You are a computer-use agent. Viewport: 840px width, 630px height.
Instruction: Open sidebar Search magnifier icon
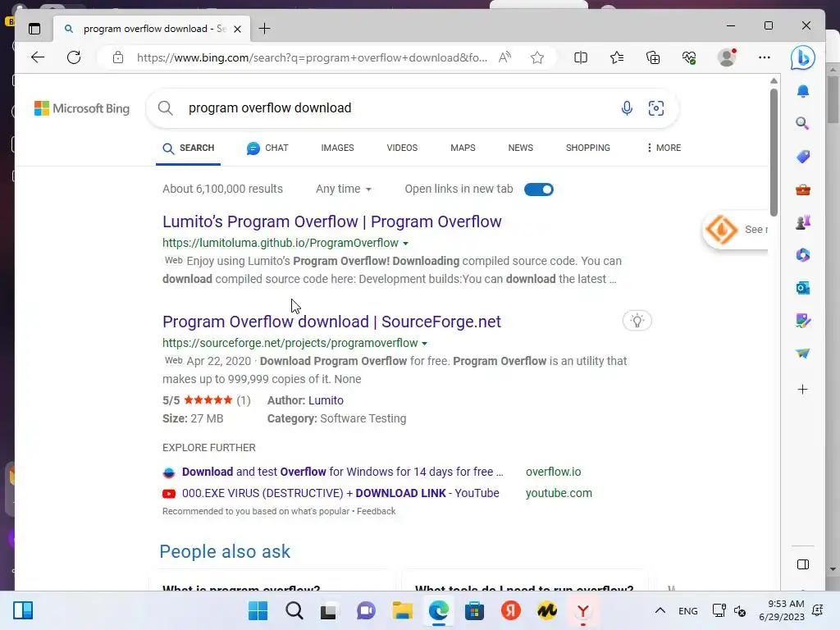pyautogui.click(x=802, y=124)
